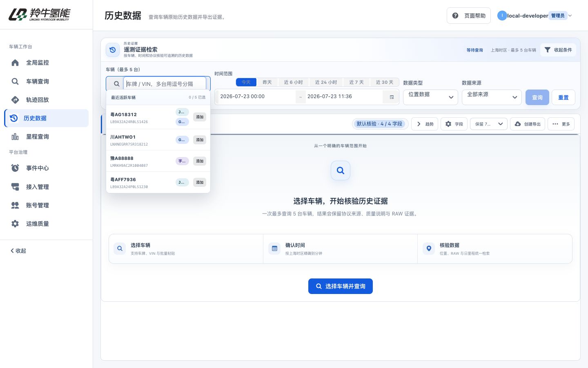Click the 核验数据 location pin icon
588x368 pixels.
pos(429,249)
